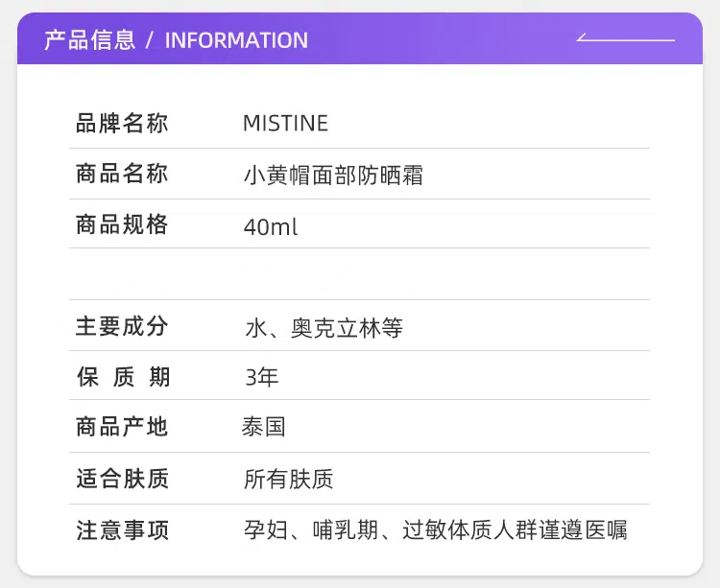
Task: Click the MISTINE brand value
Action: (x=285, y=124)
